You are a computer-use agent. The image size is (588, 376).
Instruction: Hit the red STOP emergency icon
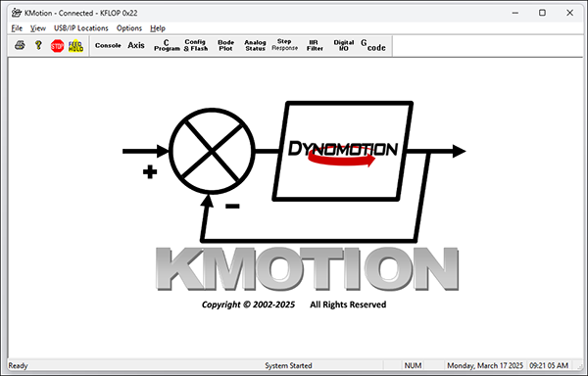pos(58,46)
